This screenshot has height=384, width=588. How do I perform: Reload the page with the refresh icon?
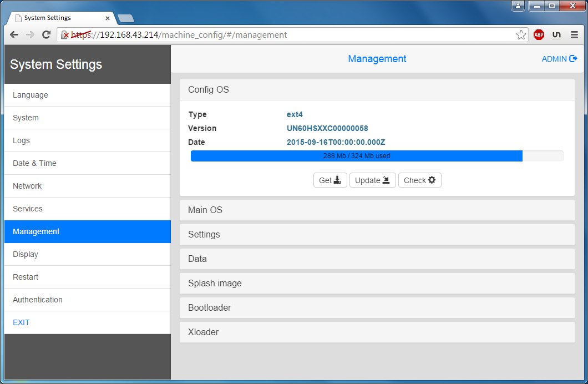point(47,35)
